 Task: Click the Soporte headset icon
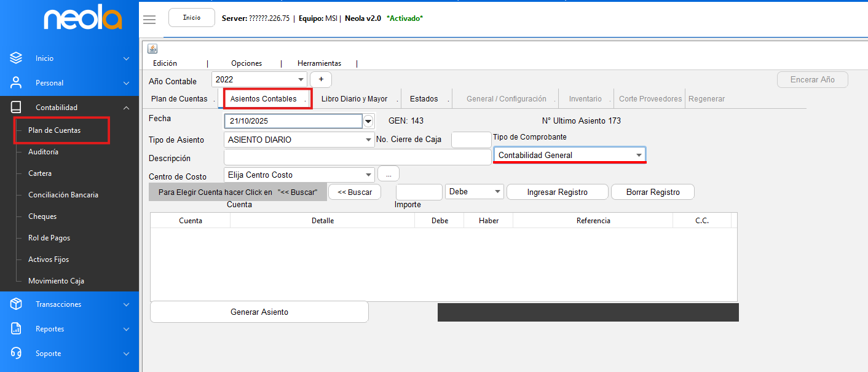click(16, 354)
